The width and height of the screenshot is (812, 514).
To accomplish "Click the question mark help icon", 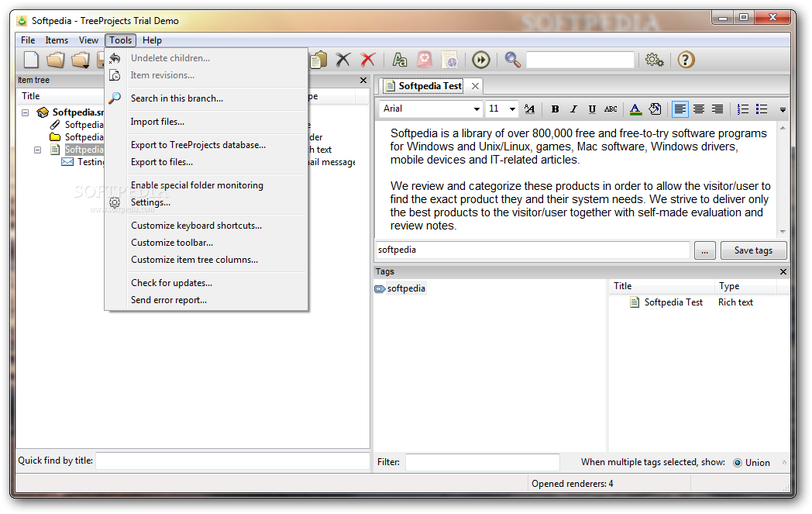I will coord(686,60).
